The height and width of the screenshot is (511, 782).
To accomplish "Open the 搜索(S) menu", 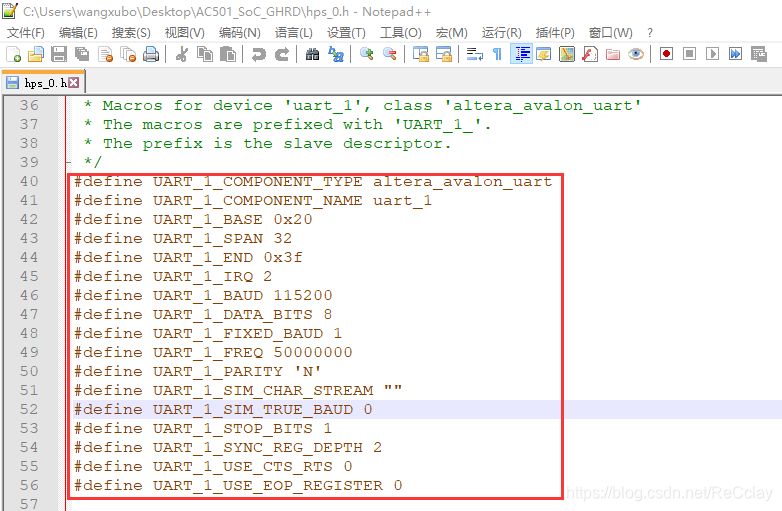I will click(131, 33).
